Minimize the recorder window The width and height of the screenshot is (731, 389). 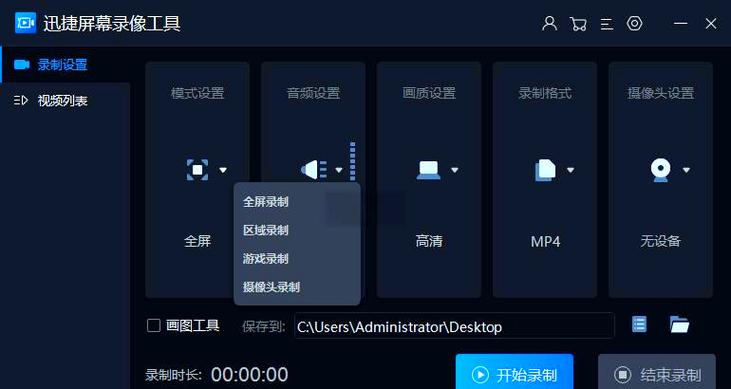click(x=681, y=23)
